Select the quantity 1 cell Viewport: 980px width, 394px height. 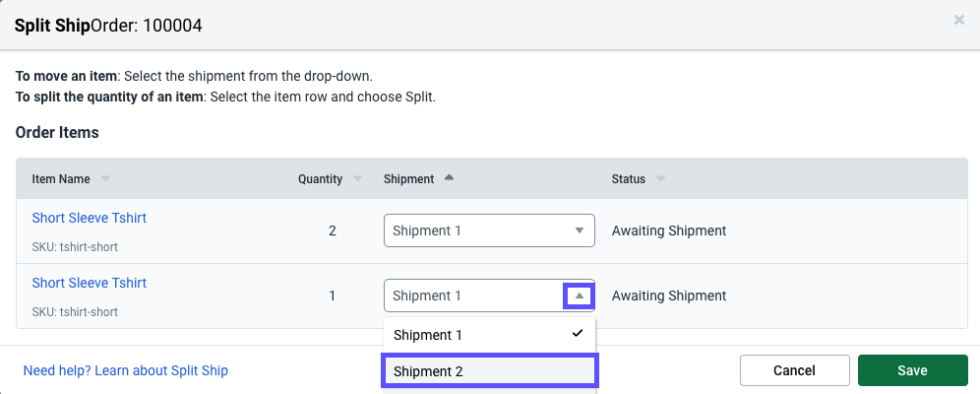coord(332,295)
